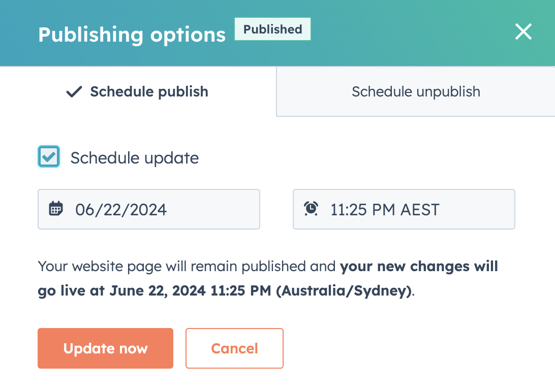
Task: Click the Published status badge
Action: tap(272, 29)
